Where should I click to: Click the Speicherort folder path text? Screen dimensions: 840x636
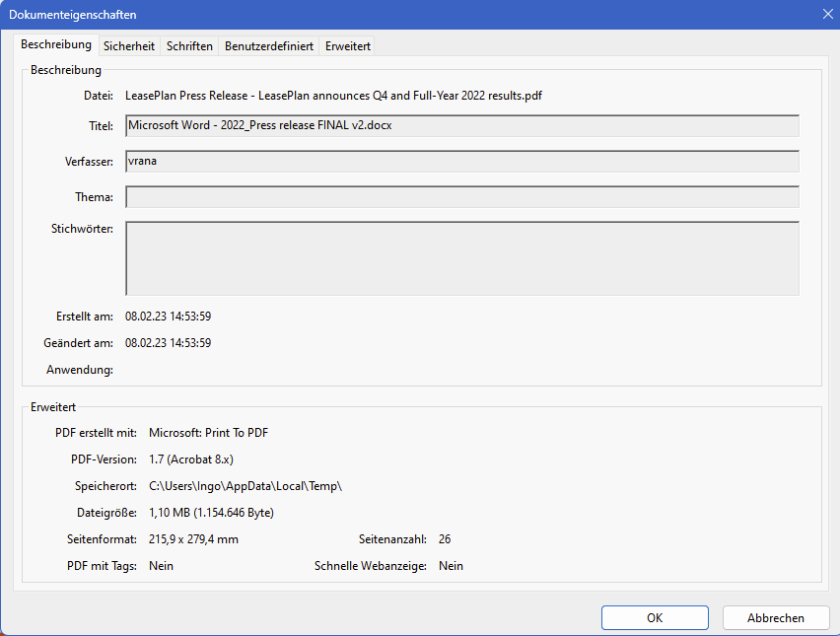coord(245,486)
